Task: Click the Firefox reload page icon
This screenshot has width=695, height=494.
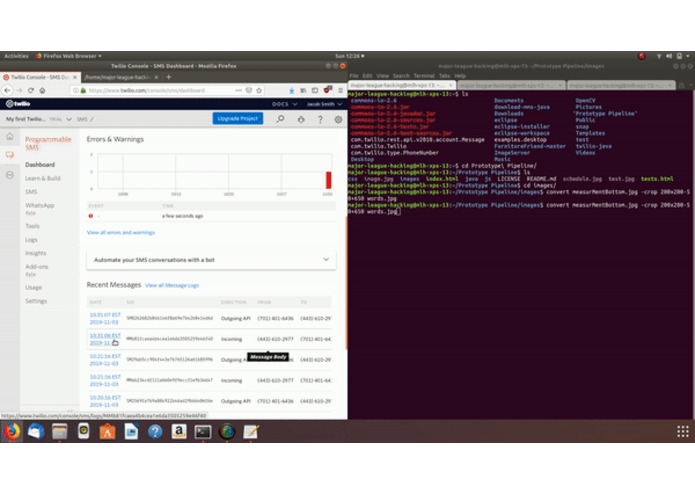Action: tap(31, 90)
